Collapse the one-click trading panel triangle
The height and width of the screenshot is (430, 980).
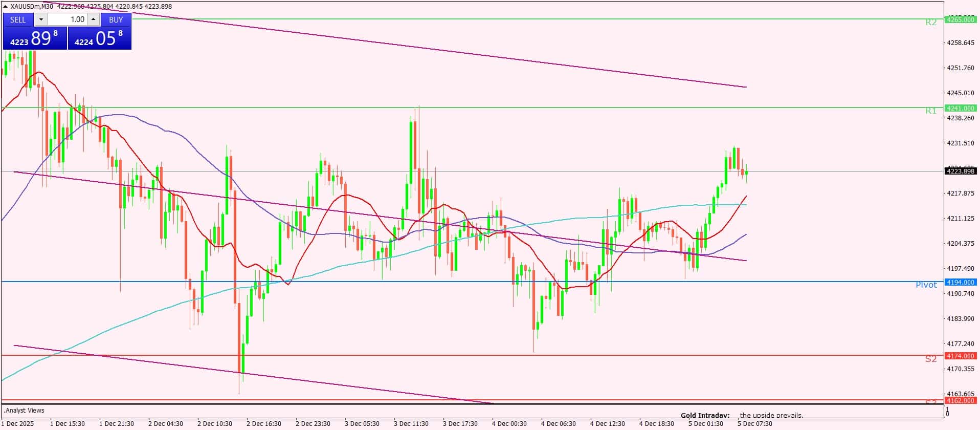point(5,7)
